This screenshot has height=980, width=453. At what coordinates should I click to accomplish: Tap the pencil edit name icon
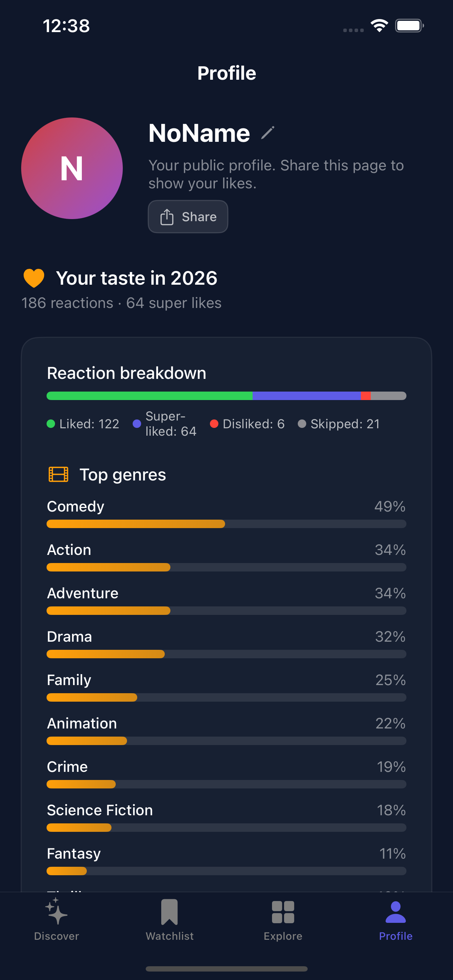(x=268, y=133)
